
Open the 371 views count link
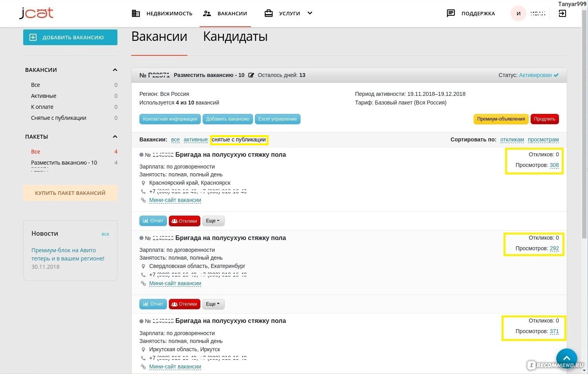point(554,331)
